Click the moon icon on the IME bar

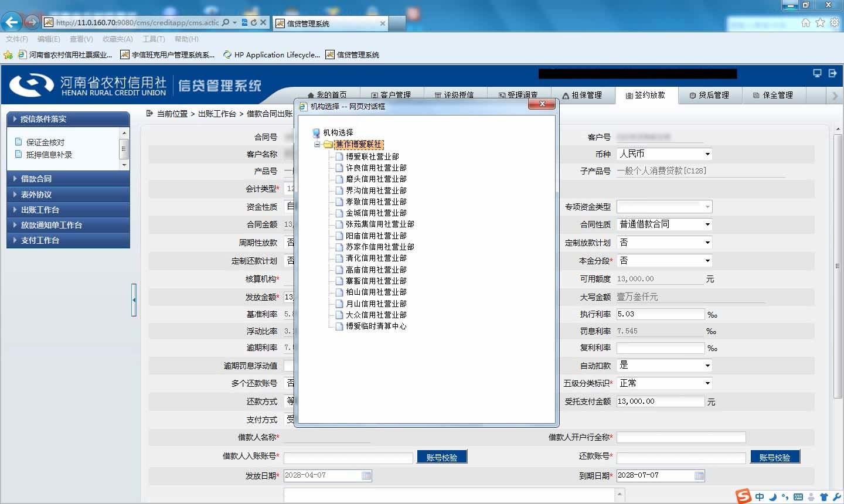[772, 497]
